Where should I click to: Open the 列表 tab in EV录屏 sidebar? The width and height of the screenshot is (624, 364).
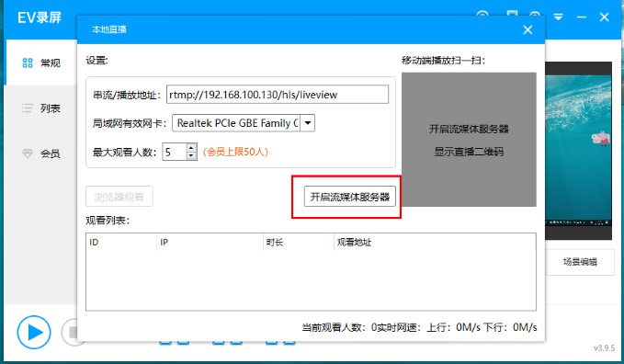[41, 108]
